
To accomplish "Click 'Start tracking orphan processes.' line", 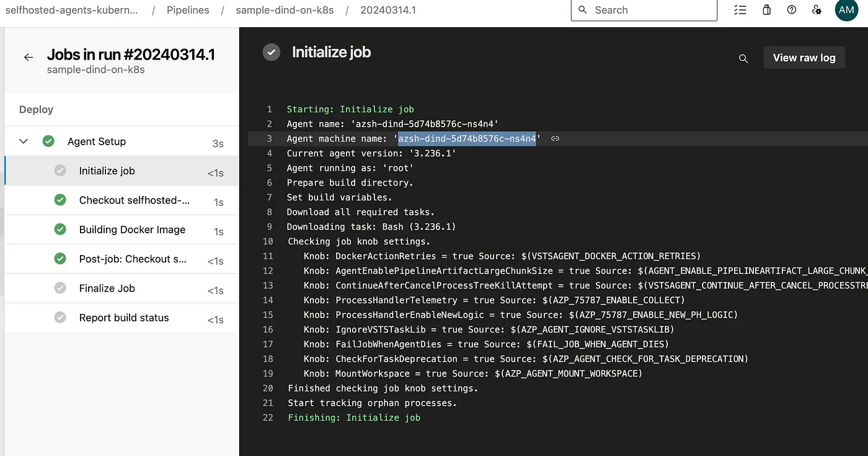I will tap(372, 403).
